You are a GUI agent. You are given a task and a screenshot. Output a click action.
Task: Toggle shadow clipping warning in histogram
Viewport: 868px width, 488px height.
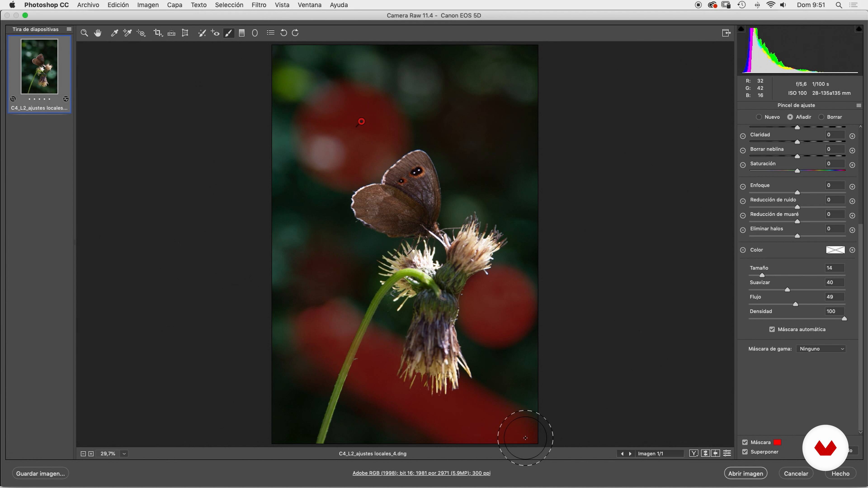[x=741, y=29]
